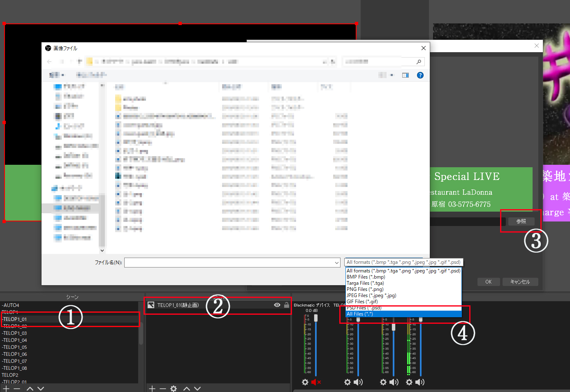This screenshot has height=392, width=570.
Task: Move selected scene down in Scenes panel
Action: [x=41, y=388]
